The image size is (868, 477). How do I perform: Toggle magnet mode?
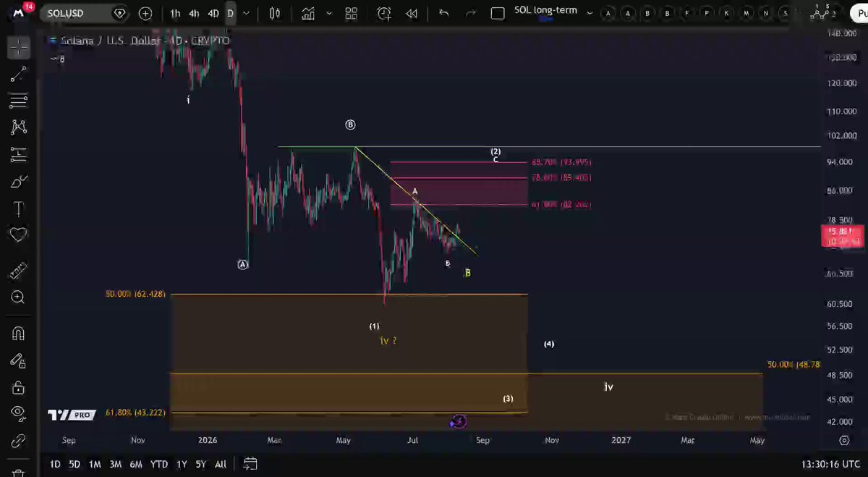pos(19,334)
